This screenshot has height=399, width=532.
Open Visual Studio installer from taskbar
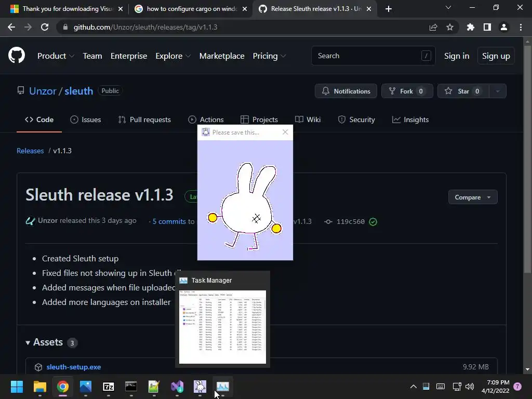tap(177, 387)
